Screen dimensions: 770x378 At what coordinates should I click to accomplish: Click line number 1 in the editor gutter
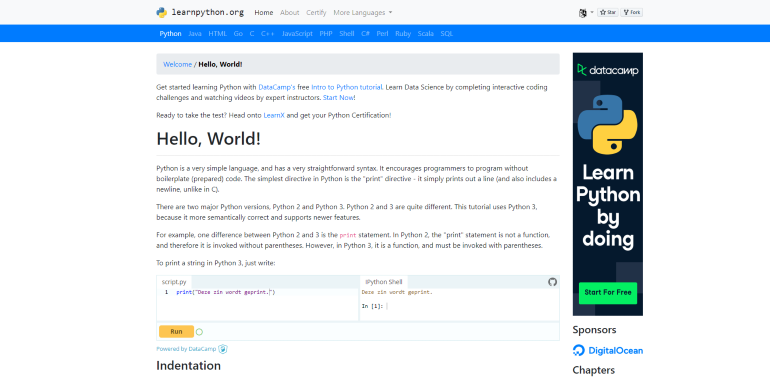click(166, 293)
